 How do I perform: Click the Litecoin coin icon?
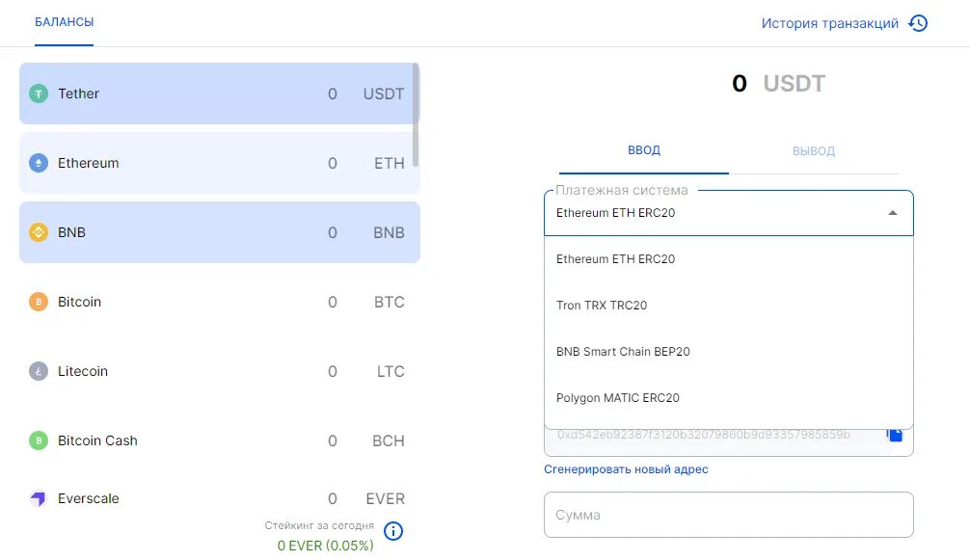(39, 371)
